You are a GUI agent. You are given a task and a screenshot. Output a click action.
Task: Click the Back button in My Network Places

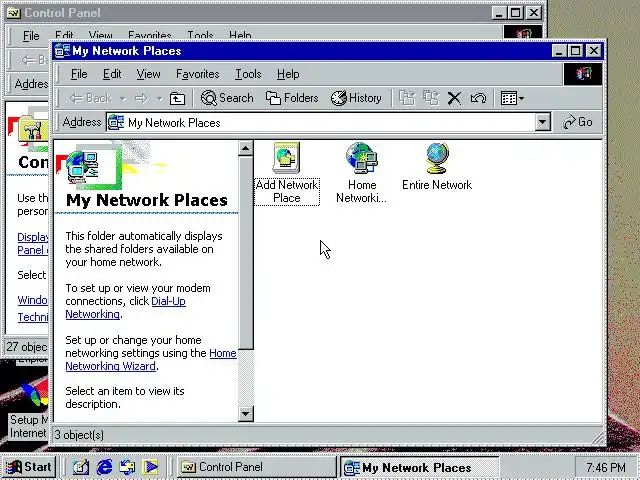click(x=90, y=98)
